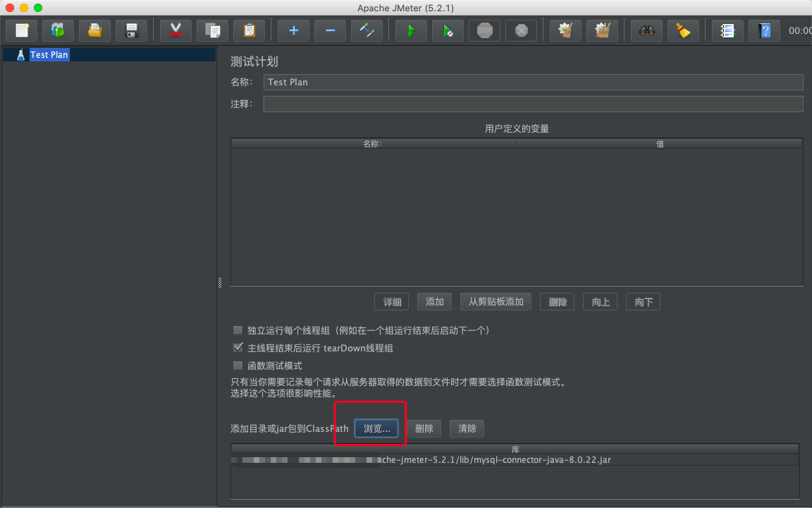The width and height of the screenshot is (812, 508).
Task: Save the test plan with floppy icon
Action: (132, 30)
